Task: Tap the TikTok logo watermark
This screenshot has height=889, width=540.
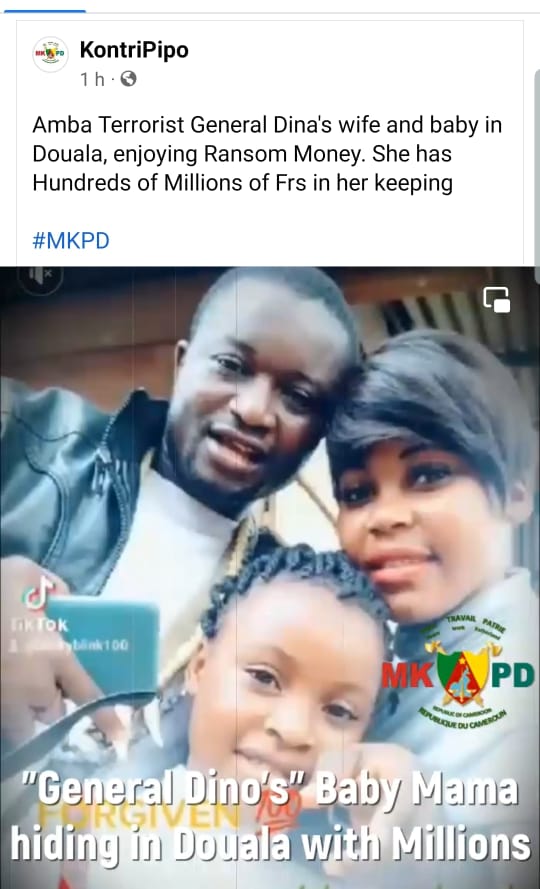Action: pos(37,594)
